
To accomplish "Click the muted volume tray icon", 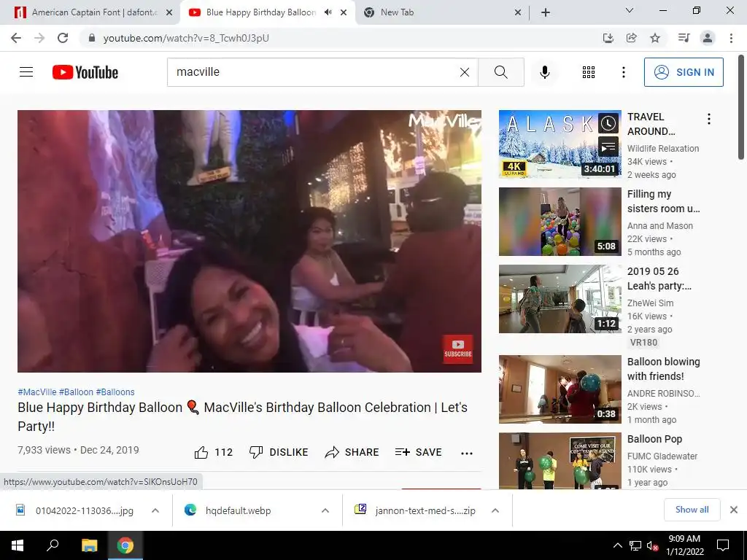I will click(652, 545).
